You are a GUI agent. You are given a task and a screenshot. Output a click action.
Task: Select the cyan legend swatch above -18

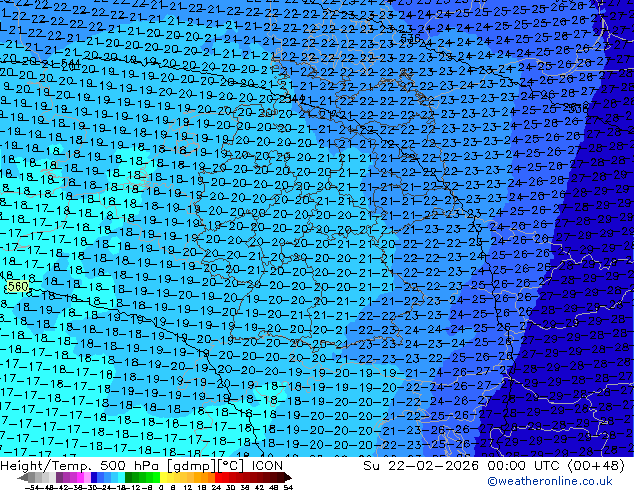coord(122,477)
